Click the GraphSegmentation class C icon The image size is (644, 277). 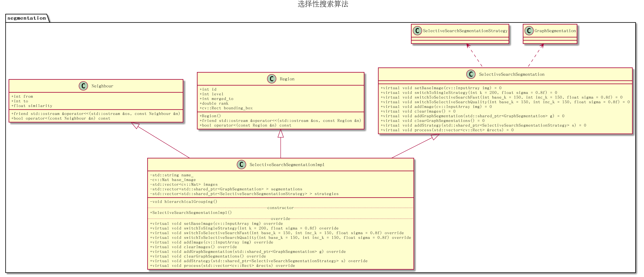tap(529, 30)
